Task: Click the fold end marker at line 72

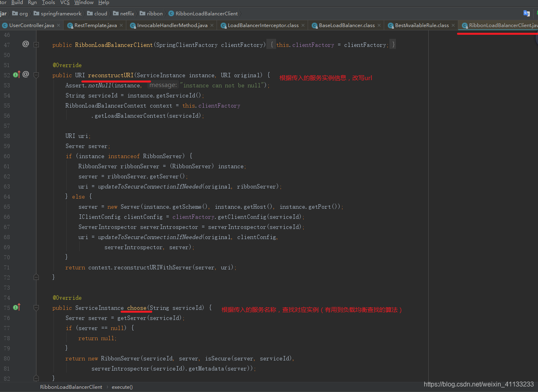Action: point(36,277)
